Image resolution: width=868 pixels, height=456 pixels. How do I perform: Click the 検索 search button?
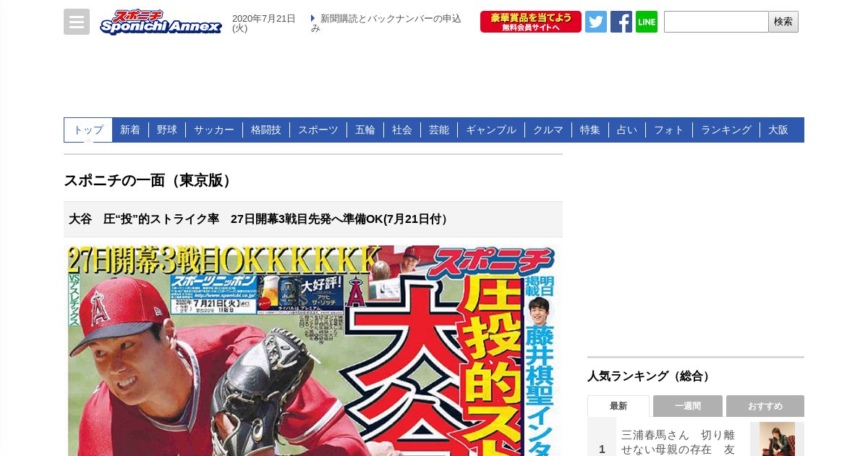pyautogui.click(x=783, y=22)
